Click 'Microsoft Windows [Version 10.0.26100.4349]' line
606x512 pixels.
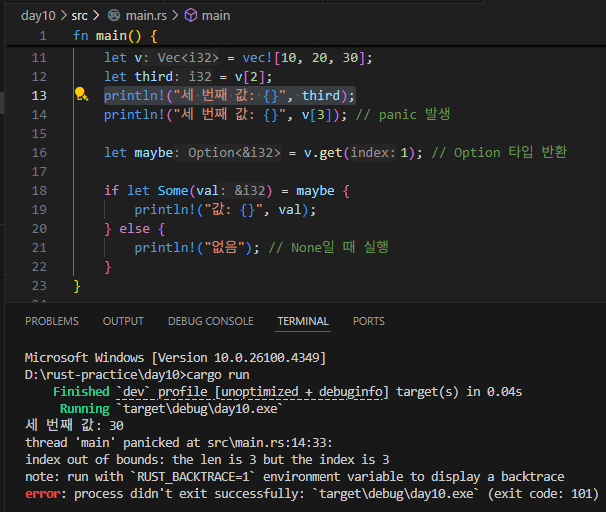pyautogui.click(x=175, y=358)
